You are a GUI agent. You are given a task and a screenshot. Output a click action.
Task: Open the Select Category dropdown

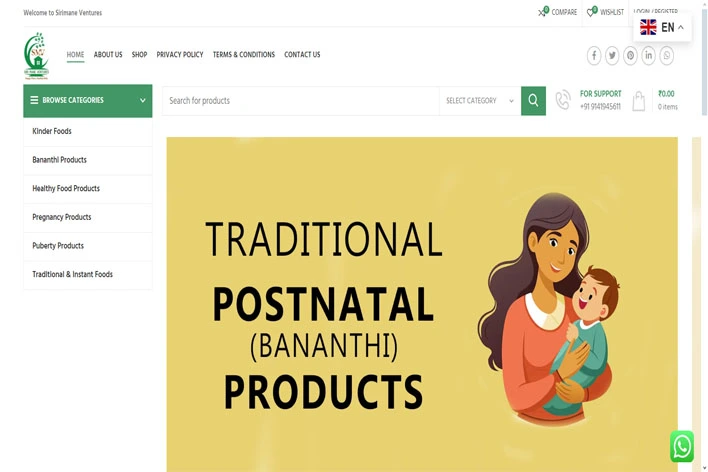pos(480,101)
